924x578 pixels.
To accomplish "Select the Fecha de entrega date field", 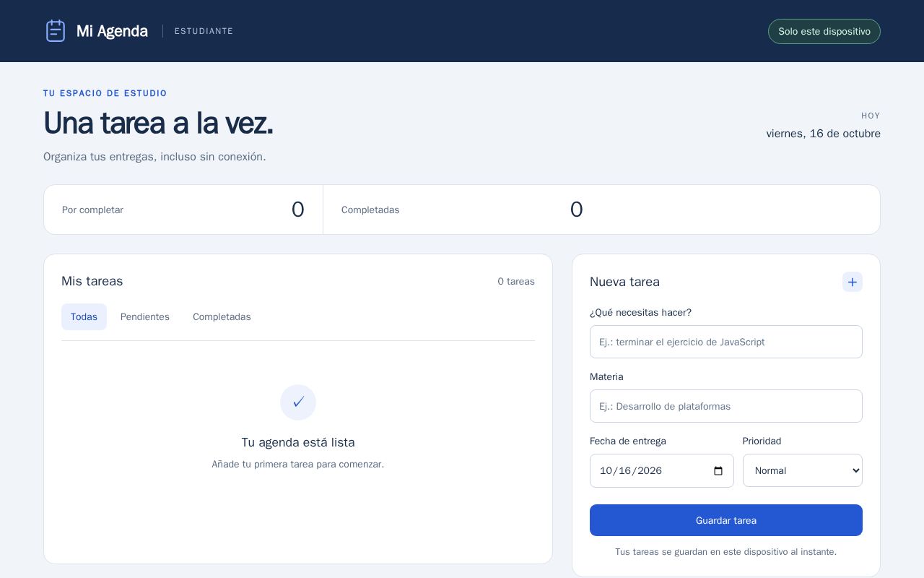I will (x=662, y=470).
